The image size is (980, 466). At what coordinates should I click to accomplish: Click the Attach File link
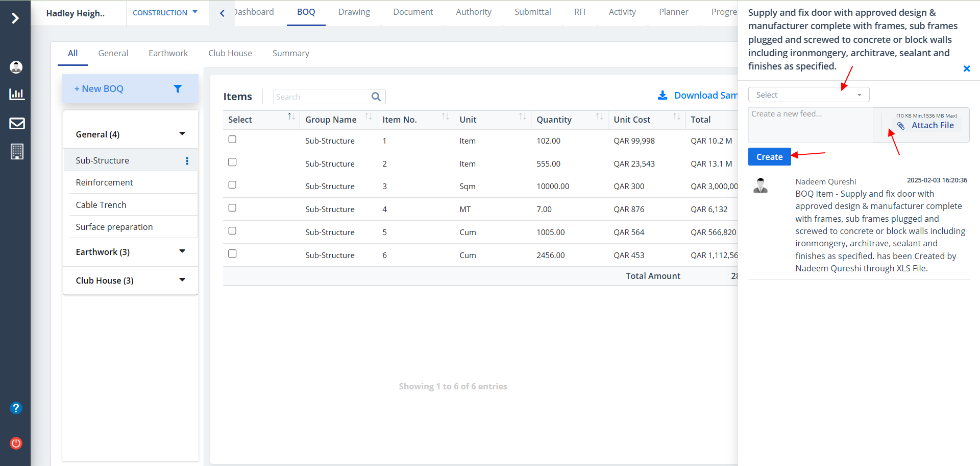tap(932, 126)
